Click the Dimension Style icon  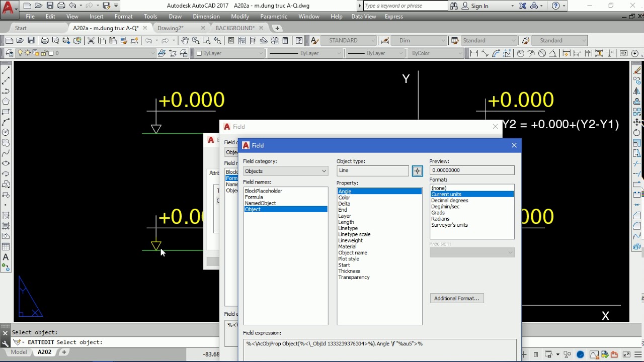(385, 41)
